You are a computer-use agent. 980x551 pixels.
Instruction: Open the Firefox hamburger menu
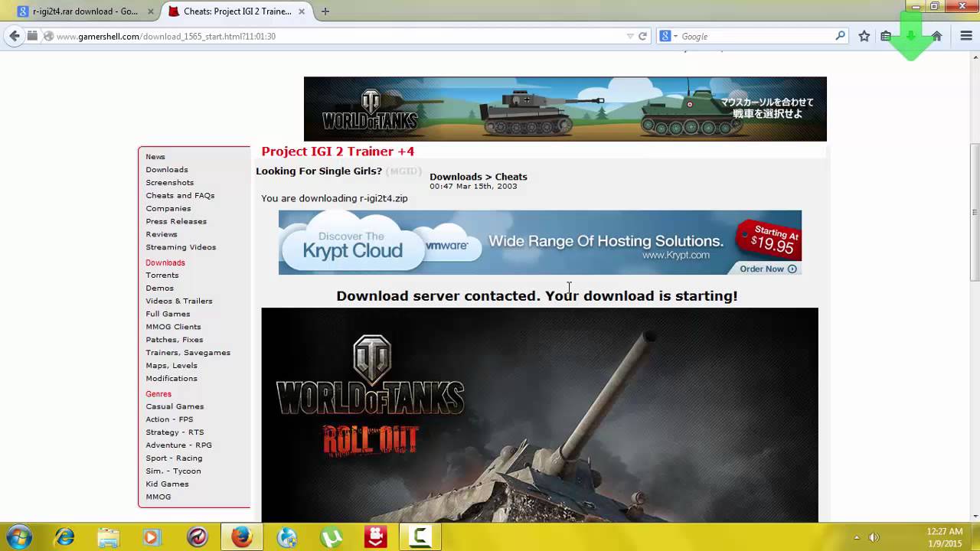(x=966, y=36)
